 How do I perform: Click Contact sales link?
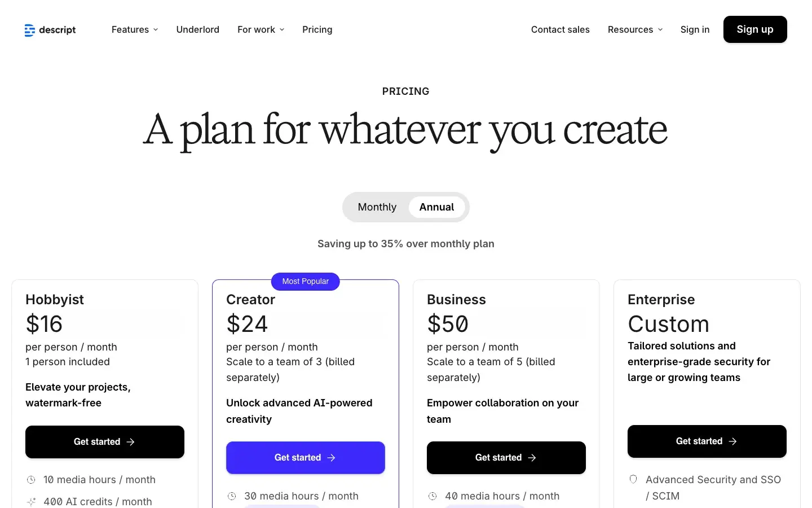[560, 29]
